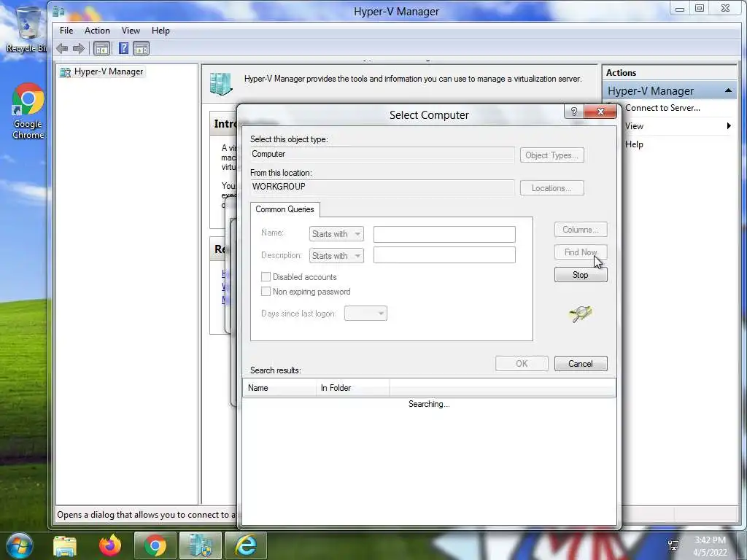Open Google Chrome desktop shortcut
The image size is (747, 560).
pos(28,112)
